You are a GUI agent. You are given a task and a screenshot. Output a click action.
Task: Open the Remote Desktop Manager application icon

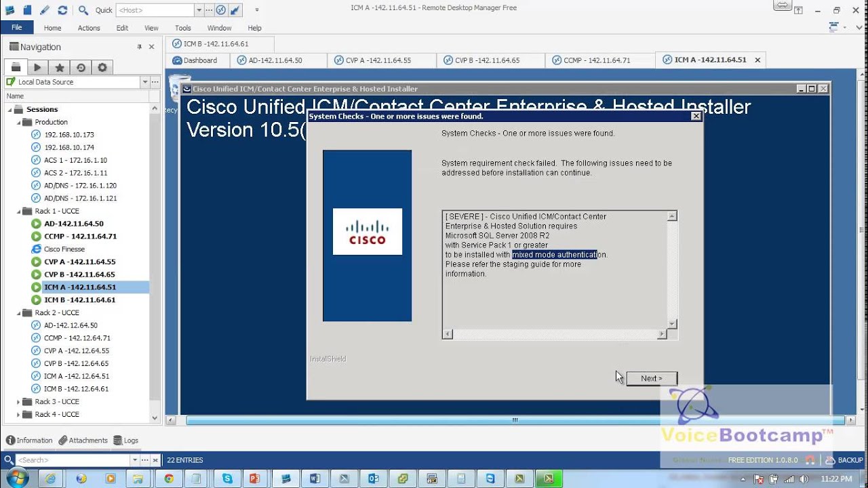(9, 9)
